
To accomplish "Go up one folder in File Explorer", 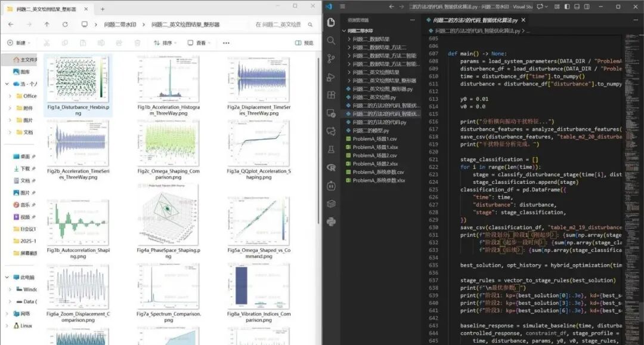I will coord(47,24).
